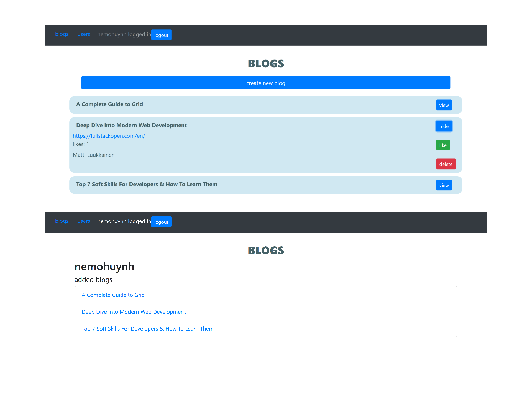This screenshot has height=399, width=532.
Task: View details of A Complete Guide to Grid
Action: [444, 105]
